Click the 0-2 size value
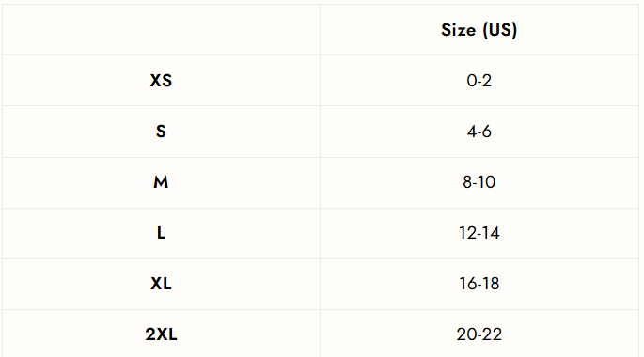This screenshot has height=357, width=644. (479, 81)
